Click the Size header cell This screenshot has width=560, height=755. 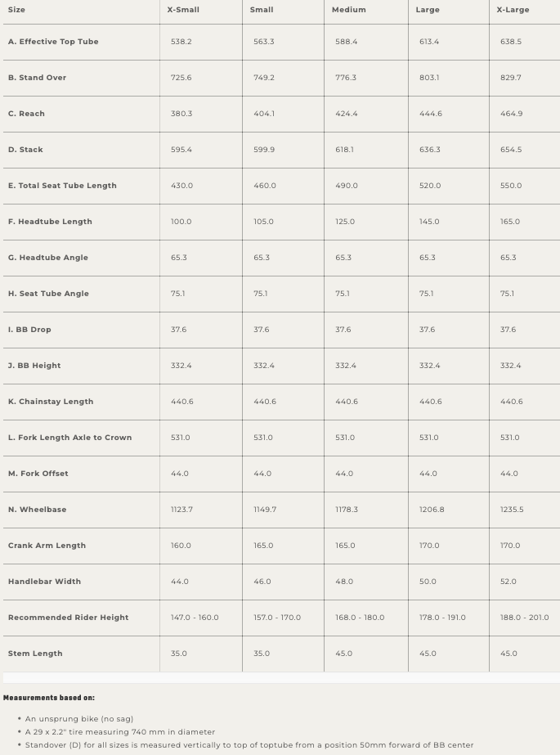16,10
